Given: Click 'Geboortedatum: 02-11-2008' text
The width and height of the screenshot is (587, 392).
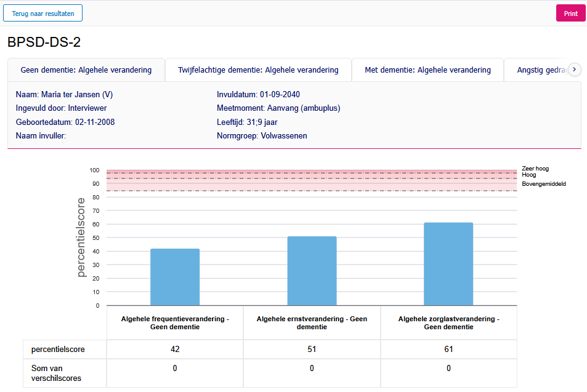Looking at the screenshot, I should tap(65, 122).
